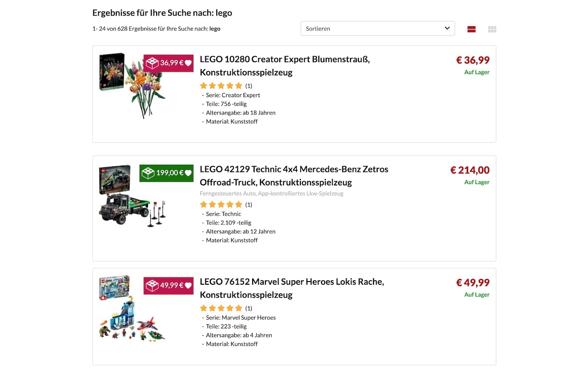The height and width of the screenshot is (368, 588).
Task: Toggle wishlist heart on Lokis Rache badge
Action: (188, 286)
